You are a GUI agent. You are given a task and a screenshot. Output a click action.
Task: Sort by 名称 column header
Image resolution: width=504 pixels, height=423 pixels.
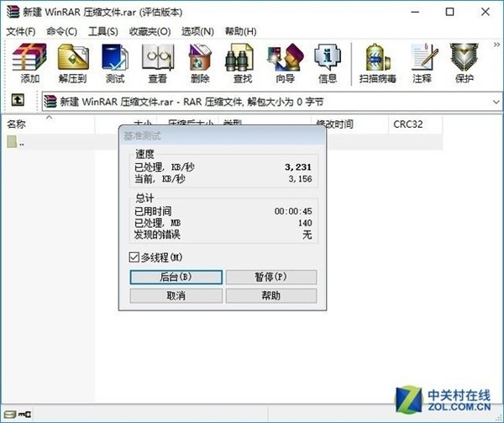(50, 124)
